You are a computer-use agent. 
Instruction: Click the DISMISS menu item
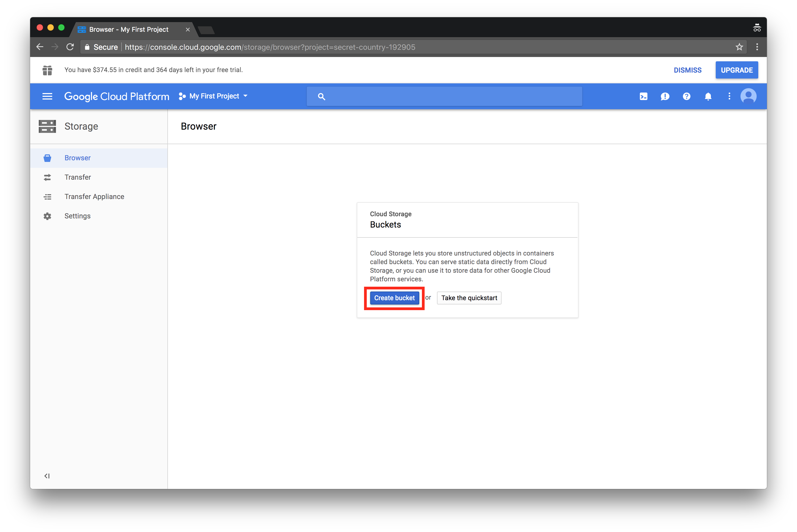[688, 69]
